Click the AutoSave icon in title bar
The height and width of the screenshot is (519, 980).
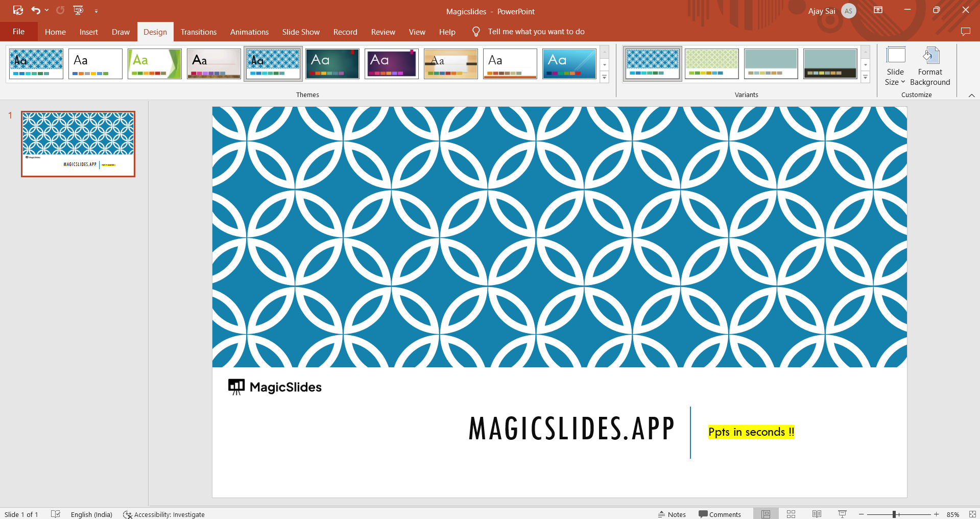click(18, 10)
